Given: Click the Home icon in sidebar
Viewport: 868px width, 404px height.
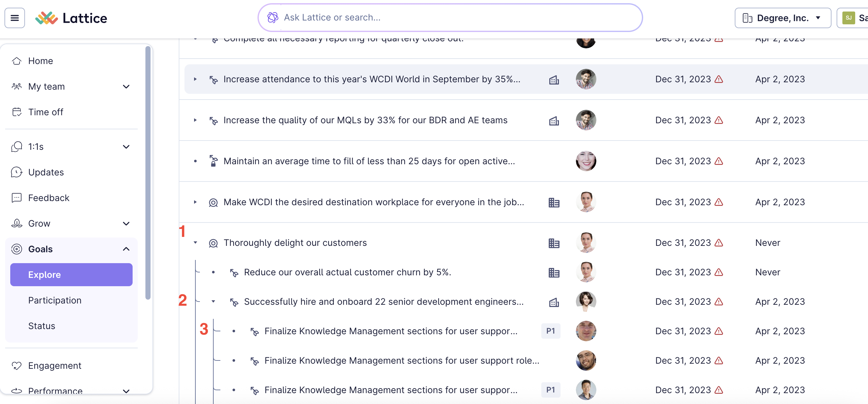Looking at the screenshot, I should 17,61.
